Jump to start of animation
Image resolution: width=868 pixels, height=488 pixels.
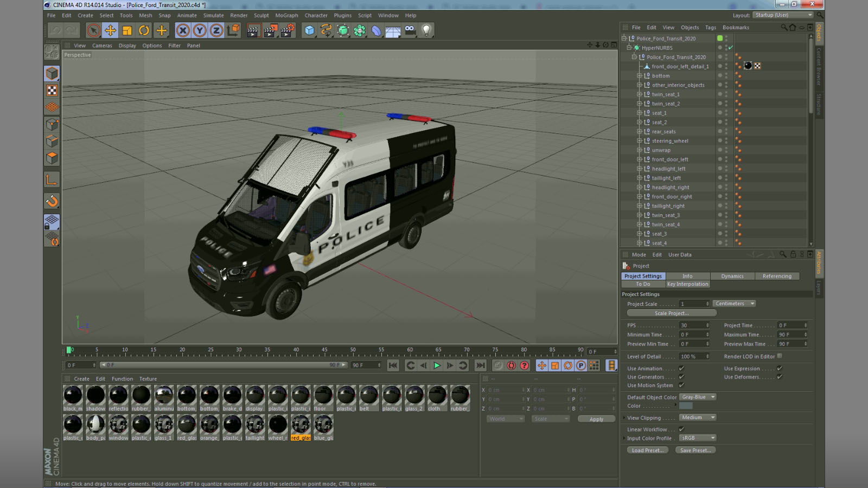[393, 365]
